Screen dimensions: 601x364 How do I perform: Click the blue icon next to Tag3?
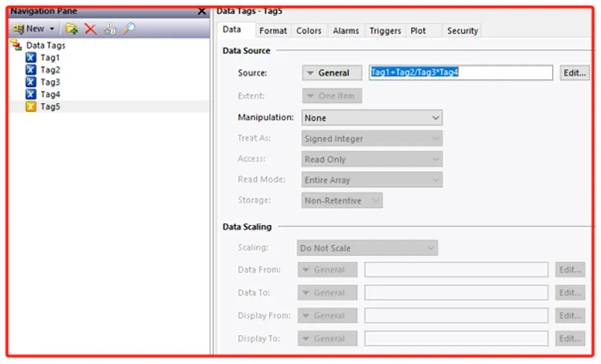click(31, 82)
